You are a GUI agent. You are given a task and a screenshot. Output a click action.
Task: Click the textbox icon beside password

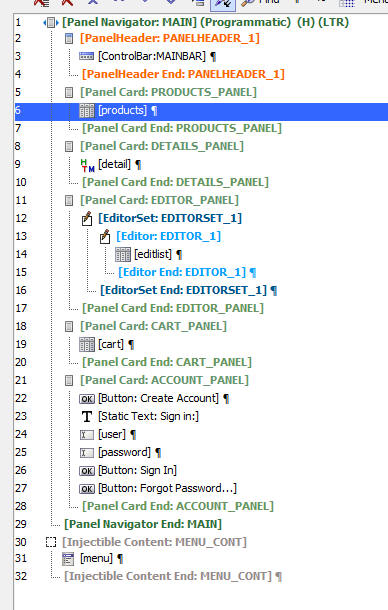click(x=87, y=453)
